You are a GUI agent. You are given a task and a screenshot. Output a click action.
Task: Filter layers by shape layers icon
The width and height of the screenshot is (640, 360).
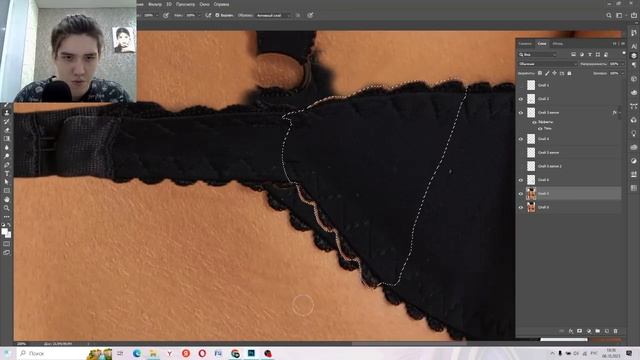pyautogui.click(x=598, y=54)
